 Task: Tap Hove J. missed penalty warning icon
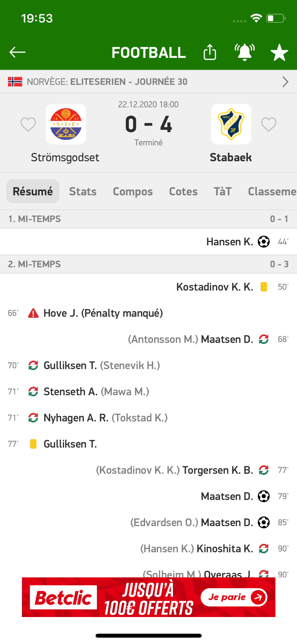33,313
